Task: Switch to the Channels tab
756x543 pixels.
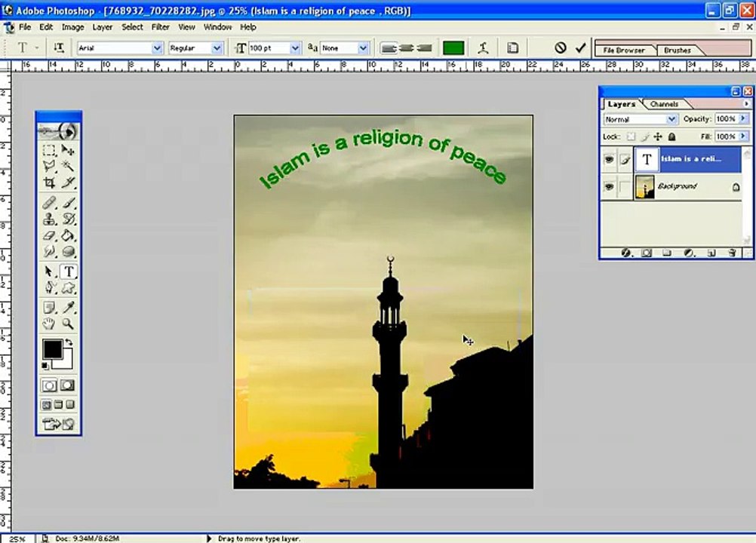Action: coord(664,104)
